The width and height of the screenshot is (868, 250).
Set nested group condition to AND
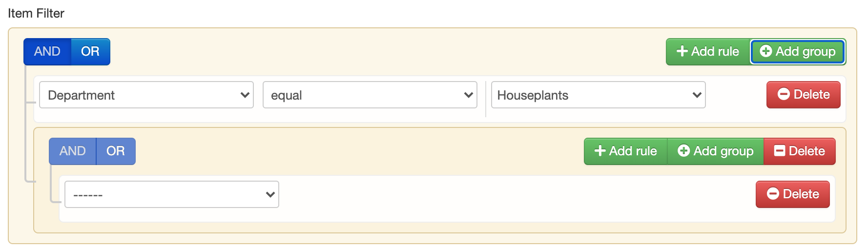(73, 151)
